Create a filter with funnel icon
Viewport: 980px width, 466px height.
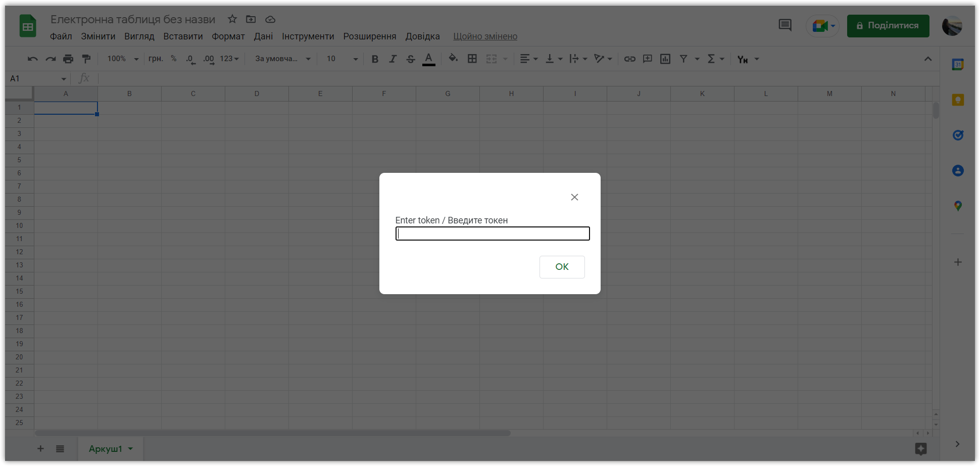click(x=683, y=59)
